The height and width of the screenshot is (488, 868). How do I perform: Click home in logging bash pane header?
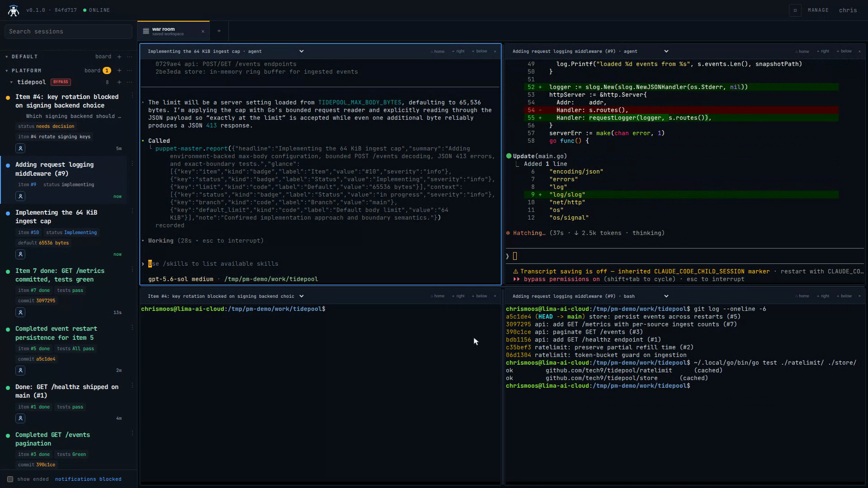click(802, 296)
